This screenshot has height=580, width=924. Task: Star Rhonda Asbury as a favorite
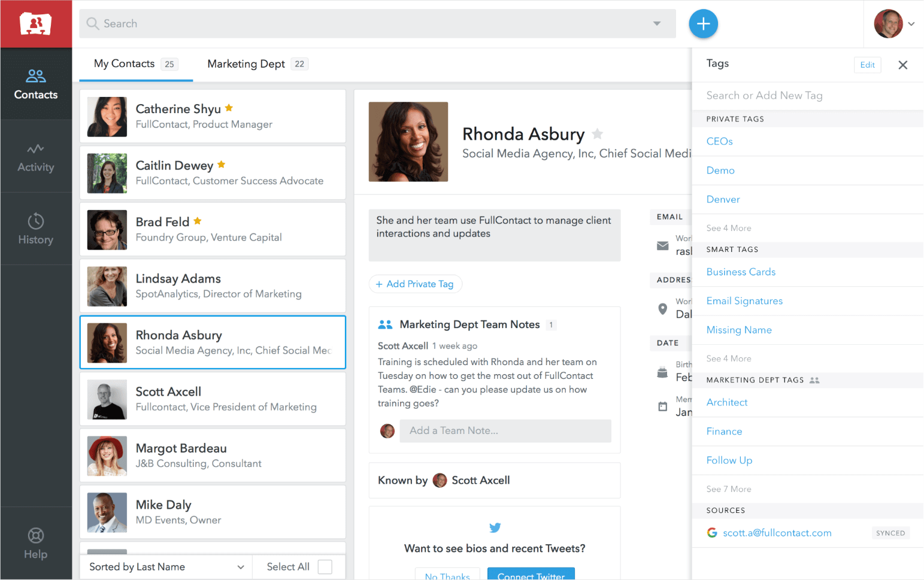(x=597, y=134)
